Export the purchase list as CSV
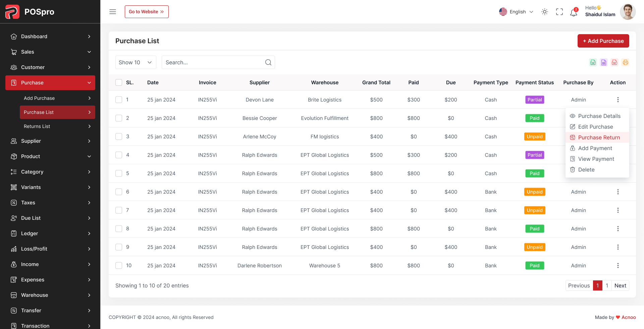This screenshot has height=329, width=644. (593, 62)
